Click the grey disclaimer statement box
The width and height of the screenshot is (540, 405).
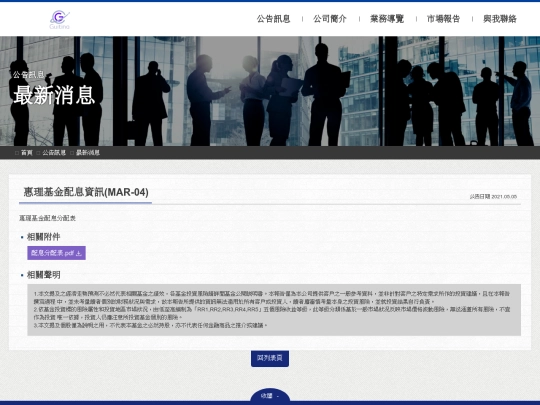click(274, 310)
